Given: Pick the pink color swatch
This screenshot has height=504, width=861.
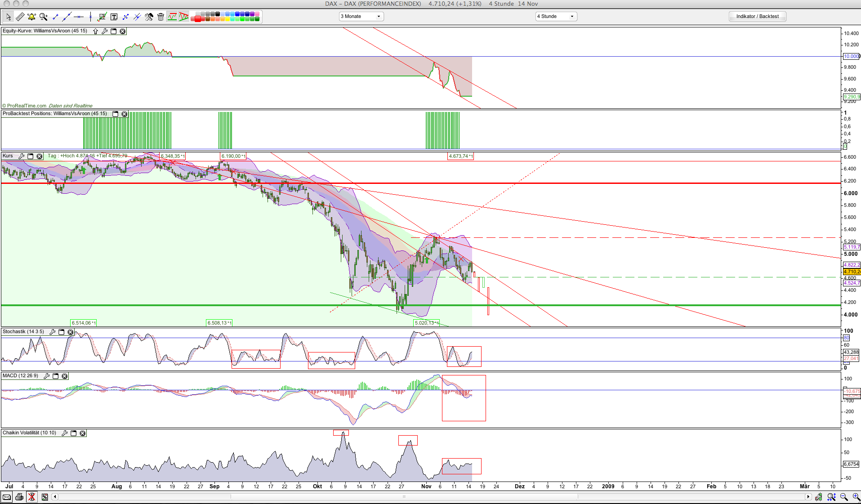Looking at the screenshot, I should (x=257, y=14).
